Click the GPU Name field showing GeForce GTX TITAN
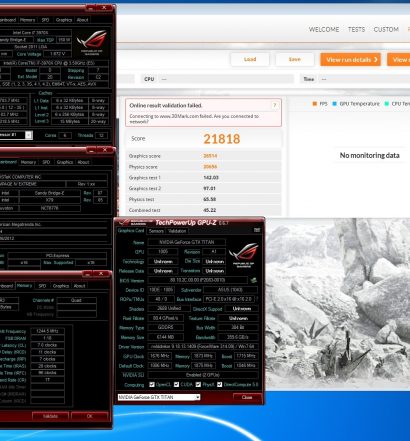Image resolution: width=410 pixels, height=441 pixels. (186, 242)
